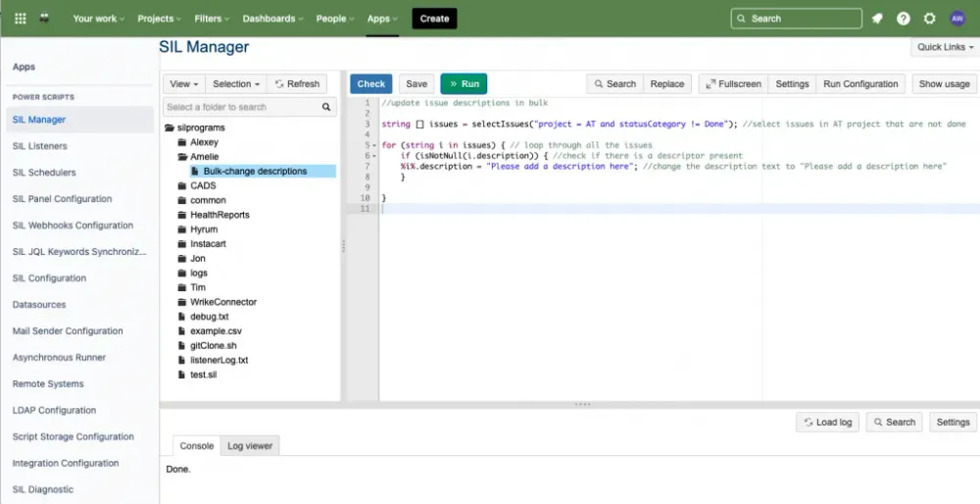Click the Replace button
980x504 pixels.
(666, 83)
